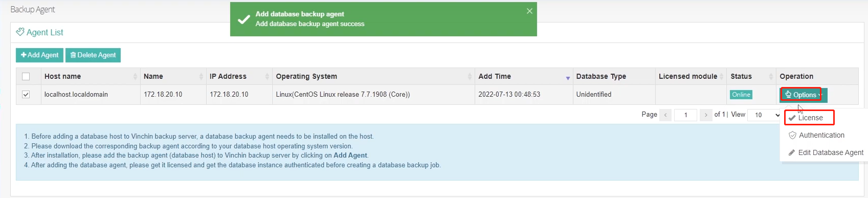This screenshot has height=198, width=868.
Task: Uncheck the localhost.localdomain row checkbox
Action: pos(26,95)
